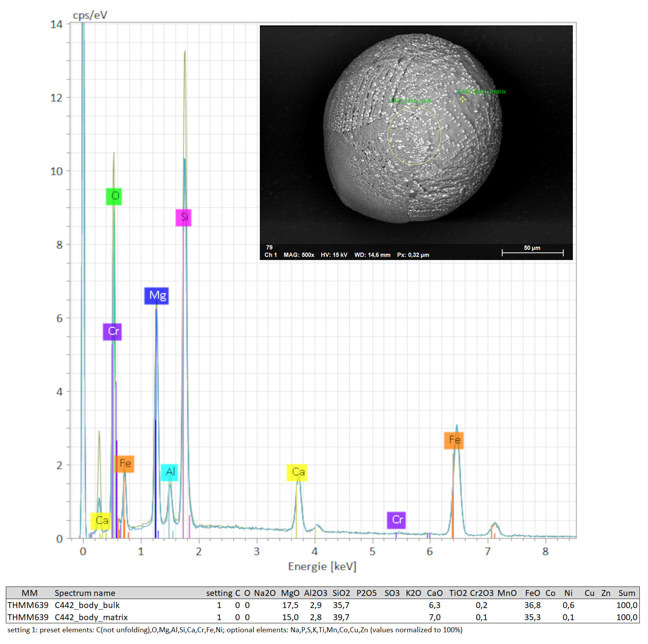Select C442_body_matrix in the spectrum table
This screenshot has width=648, height=644.
91,617
